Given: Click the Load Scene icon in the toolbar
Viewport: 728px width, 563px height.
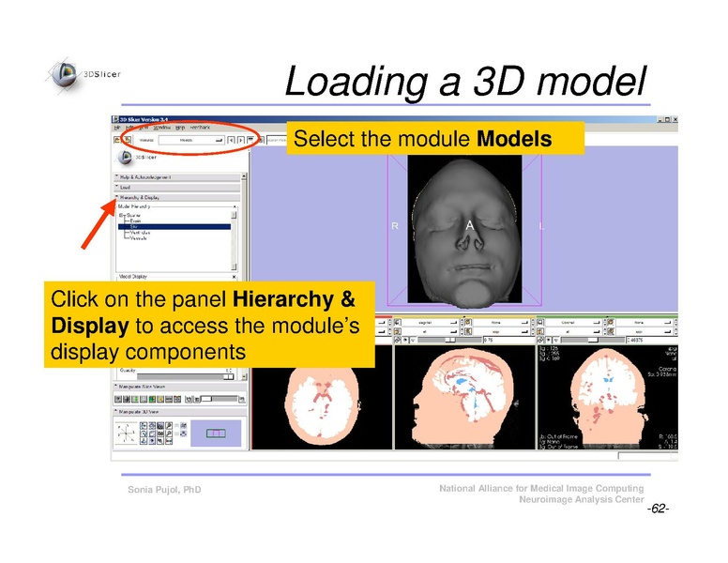Looking at the screenshot, I should pos(117,140).
